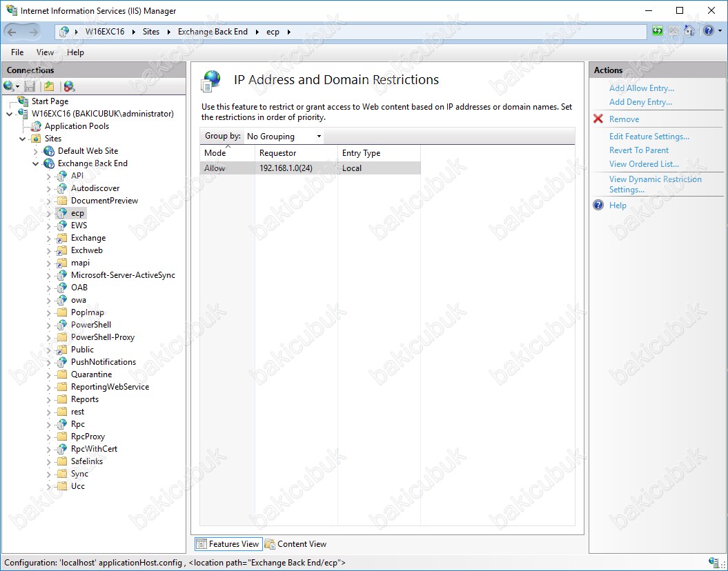Click the Default Web Site globe icon

pos(49,151)
